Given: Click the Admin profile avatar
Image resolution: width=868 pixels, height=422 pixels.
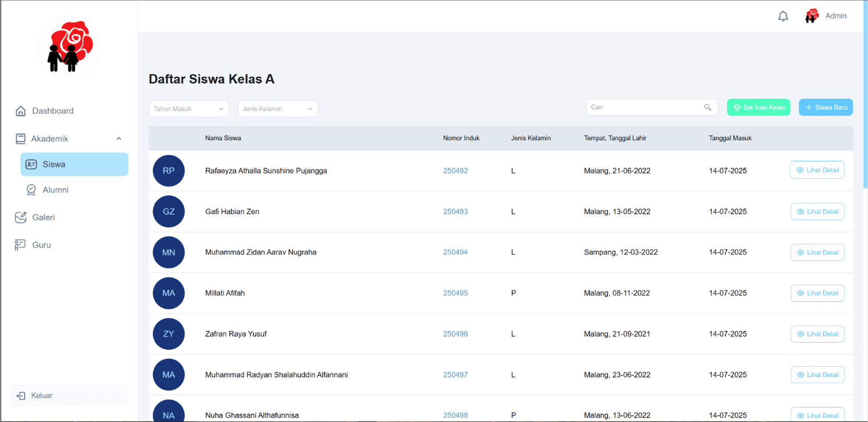Looking at the screenshot, I should pos(812,16).
